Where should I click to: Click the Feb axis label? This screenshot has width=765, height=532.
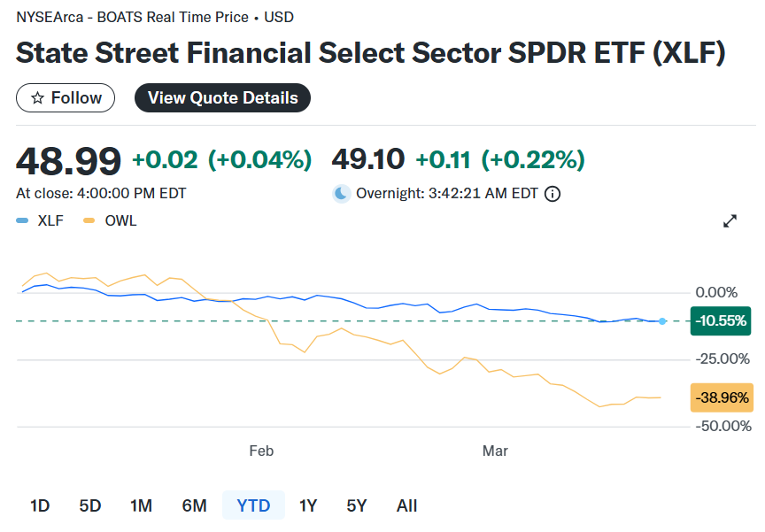click(x=261, y=451)
